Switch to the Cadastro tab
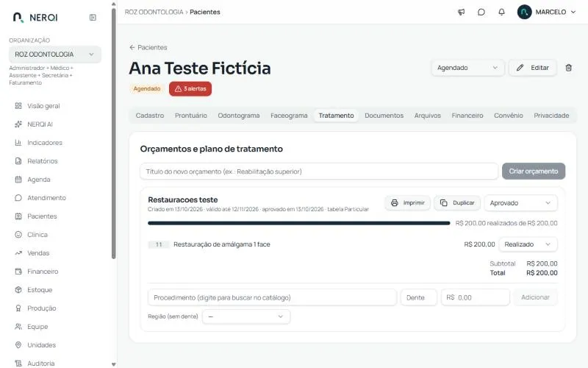 coord(150,116)
